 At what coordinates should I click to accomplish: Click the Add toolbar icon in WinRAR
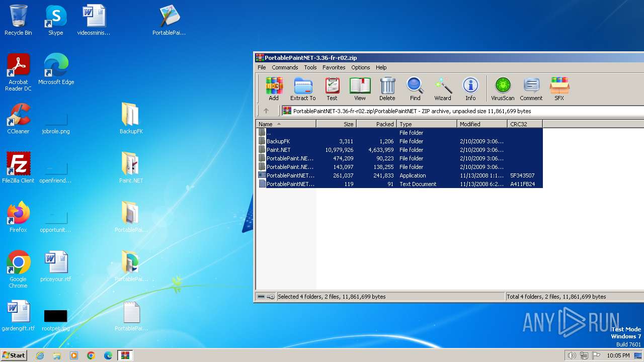(274, 89)
